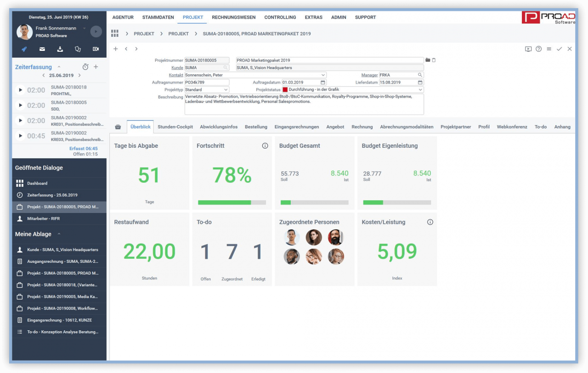
Task: Follow the Kunde label link
Action: [177, 68]
